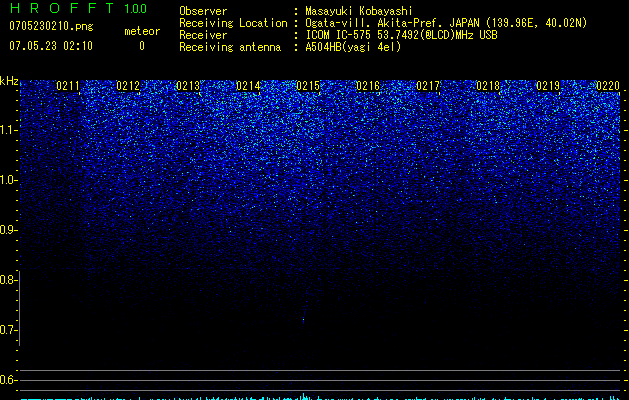Select the file name 0705230210.png
Screen dimensions: 629x400
pyautogui.click(x=51, y=26)
